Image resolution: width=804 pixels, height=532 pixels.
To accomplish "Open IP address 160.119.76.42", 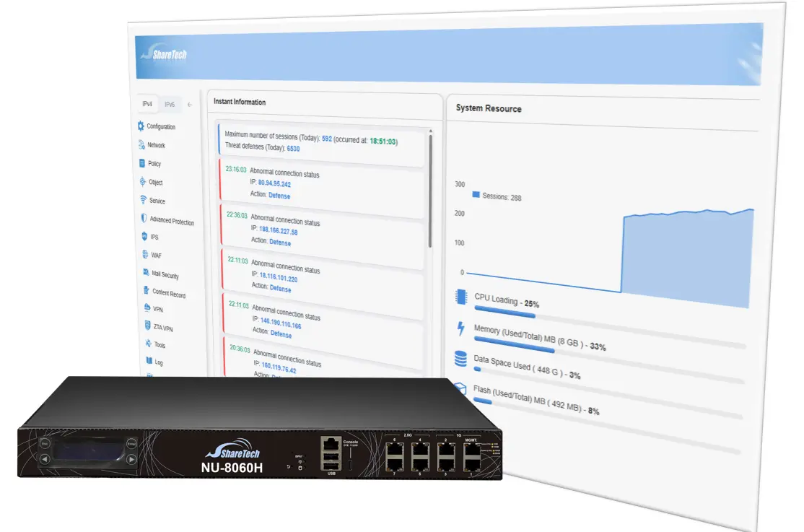I will point(279,367).
